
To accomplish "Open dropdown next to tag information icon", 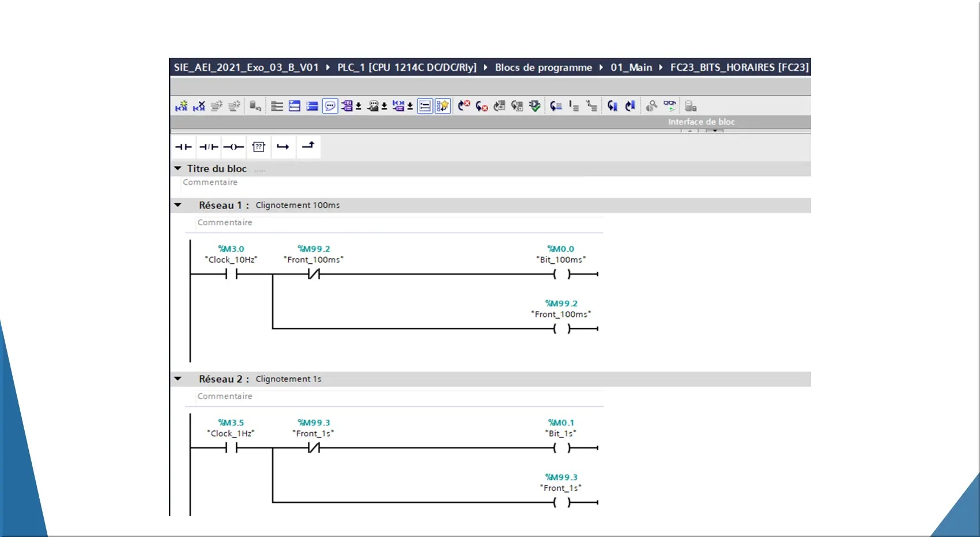I will point(385,107).
